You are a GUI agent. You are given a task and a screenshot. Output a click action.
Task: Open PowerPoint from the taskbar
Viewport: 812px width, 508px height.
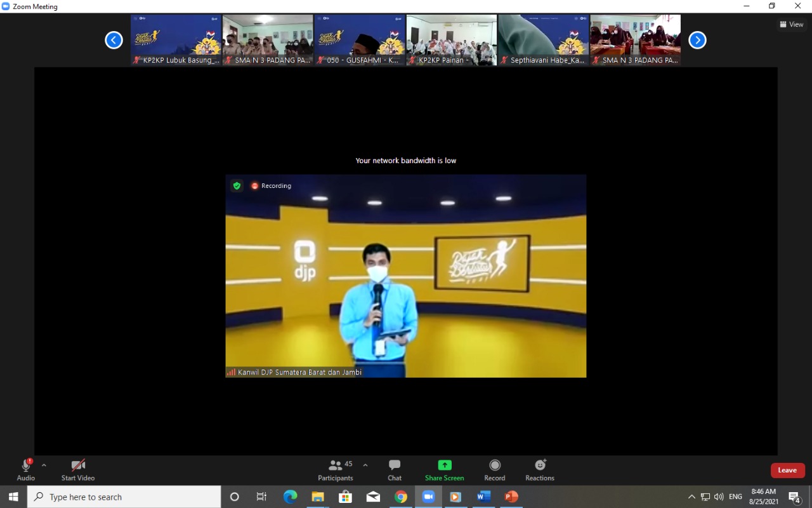[511, 497]
